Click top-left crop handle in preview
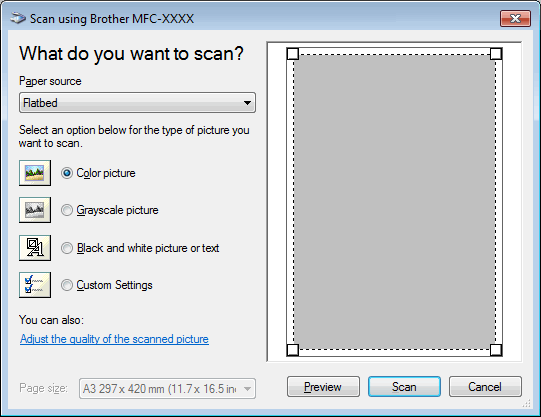 (x=293, y=54)
